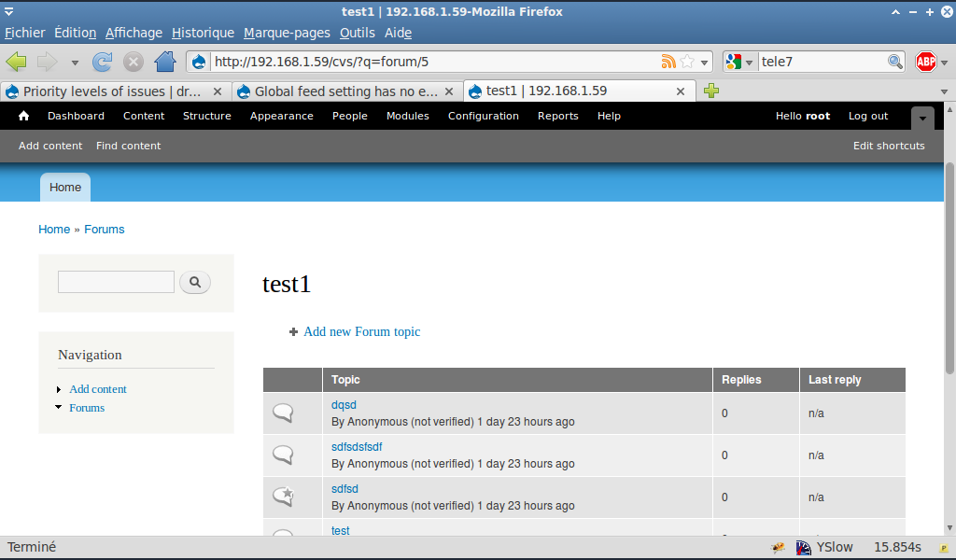Image resolution: width=956 pixels, height=560 pixels.
Task: Click the stop loading button
Action: pyautogui.click(x=134, y=62)
